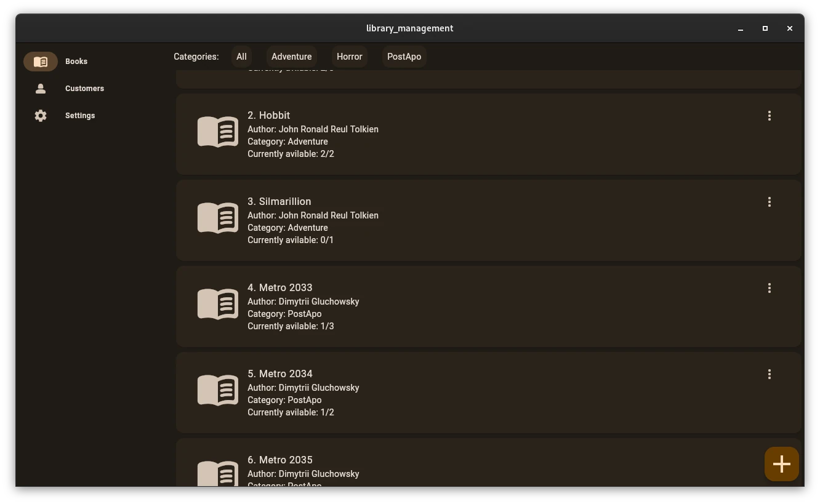The height and width of the screenshot is (504, 820).
Task: Click 'Currently avilable: 1/3' on Metro 2033
Action: pyautogui.click(x=291, y=326)
